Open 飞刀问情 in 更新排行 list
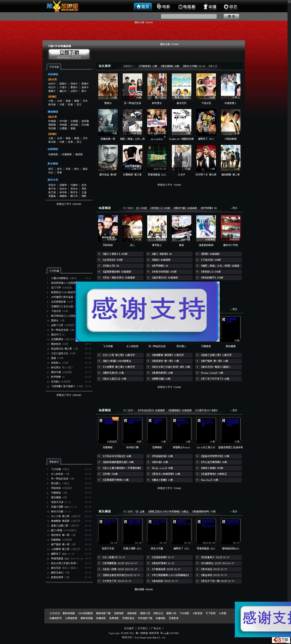Viewport: 291px width, 644px height. [x=56, y=470]
